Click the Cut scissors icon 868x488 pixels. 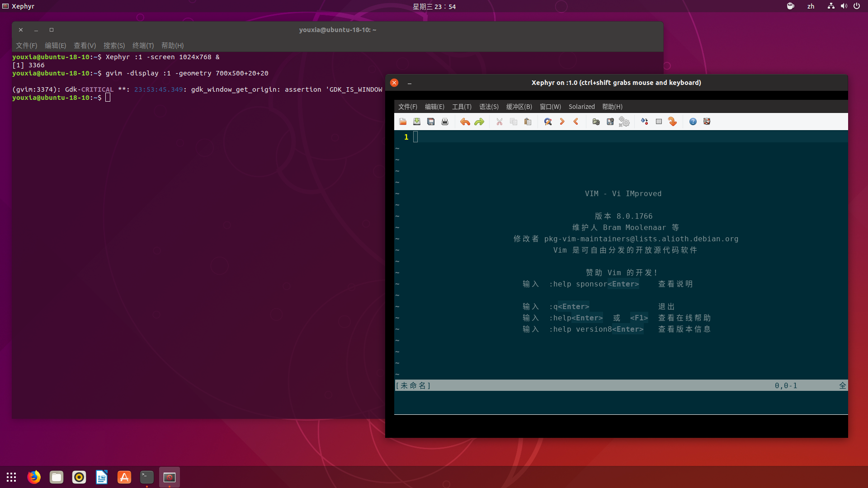point(500,122)
